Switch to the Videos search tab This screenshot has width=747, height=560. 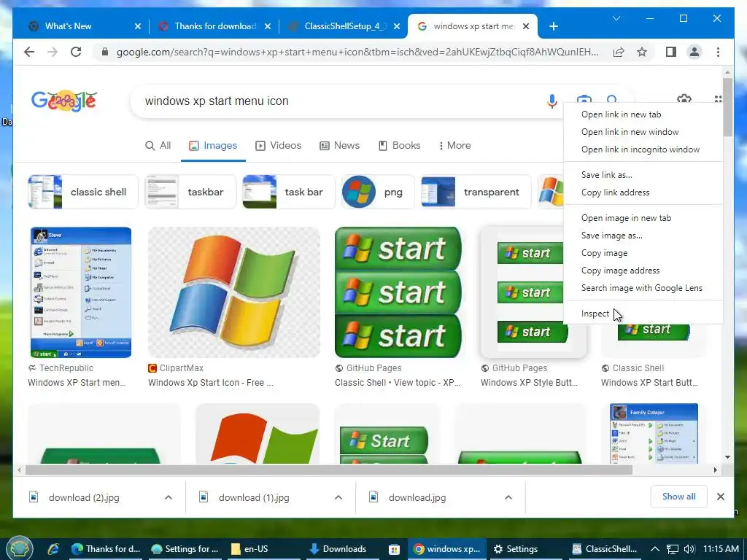278,146
